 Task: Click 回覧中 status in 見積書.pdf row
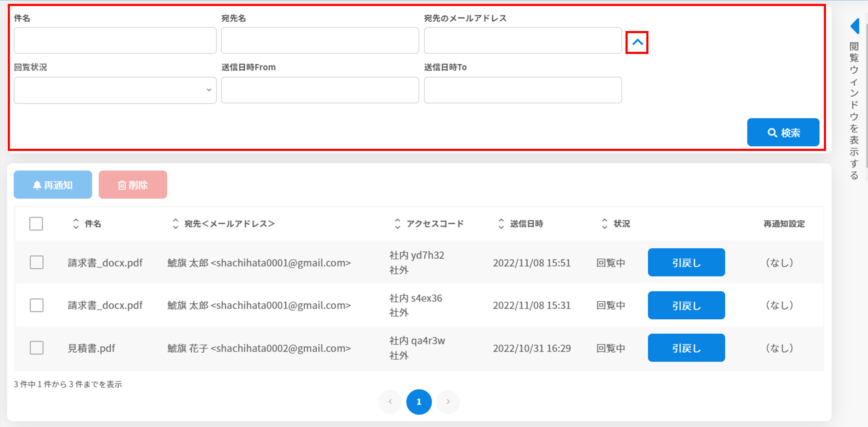(x=611, y=348)
